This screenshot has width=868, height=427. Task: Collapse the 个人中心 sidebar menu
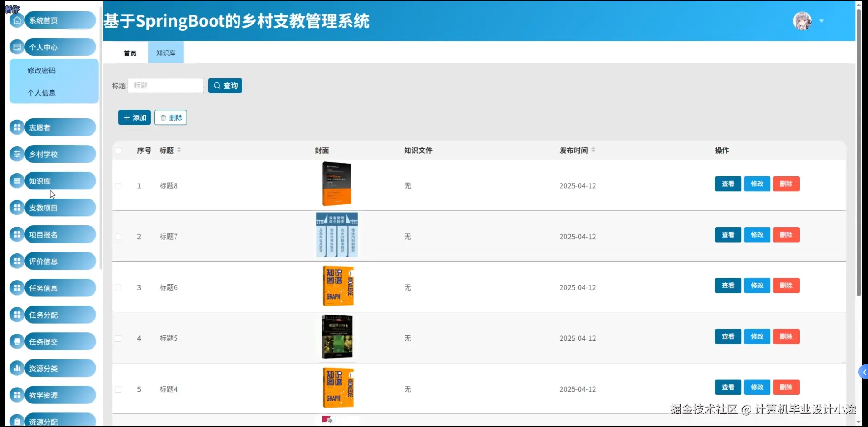coord(59,47)
